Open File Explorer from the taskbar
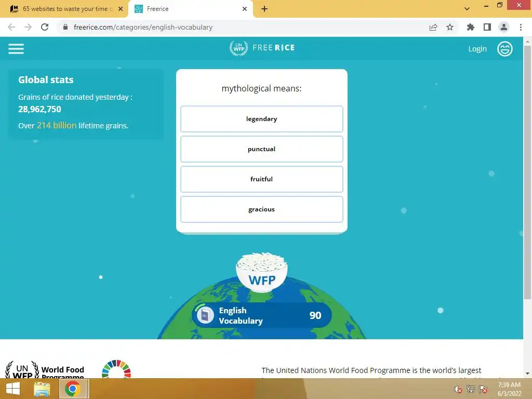532x399 pixels. point(42,389)
